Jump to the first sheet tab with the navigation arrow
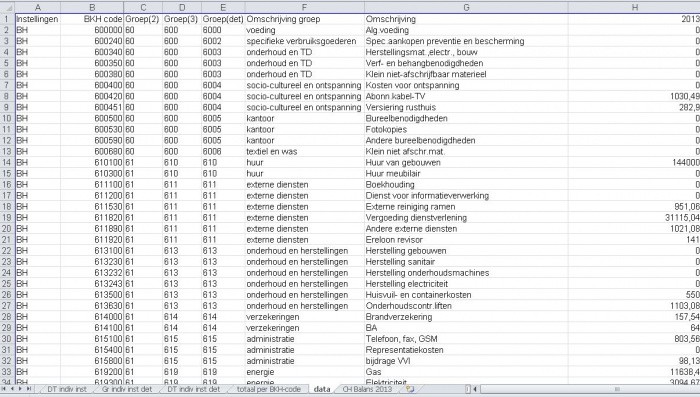 (x=4, y=389)
